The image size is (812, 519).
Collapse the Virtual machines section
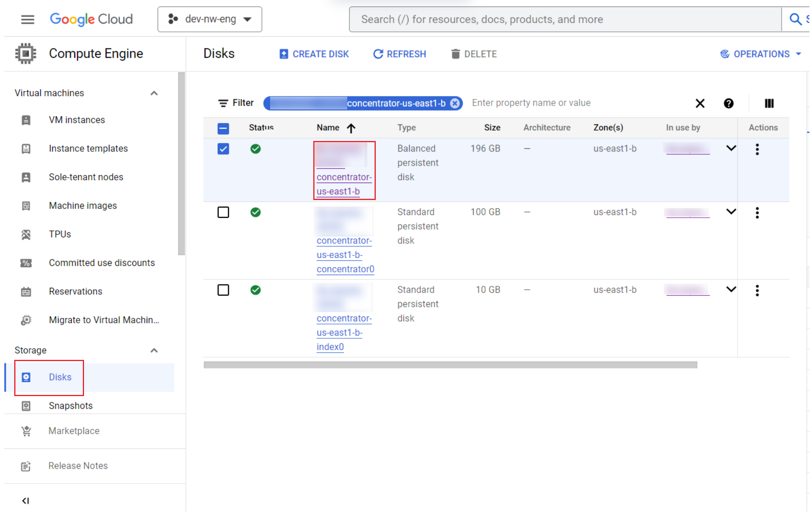[154, 93]
